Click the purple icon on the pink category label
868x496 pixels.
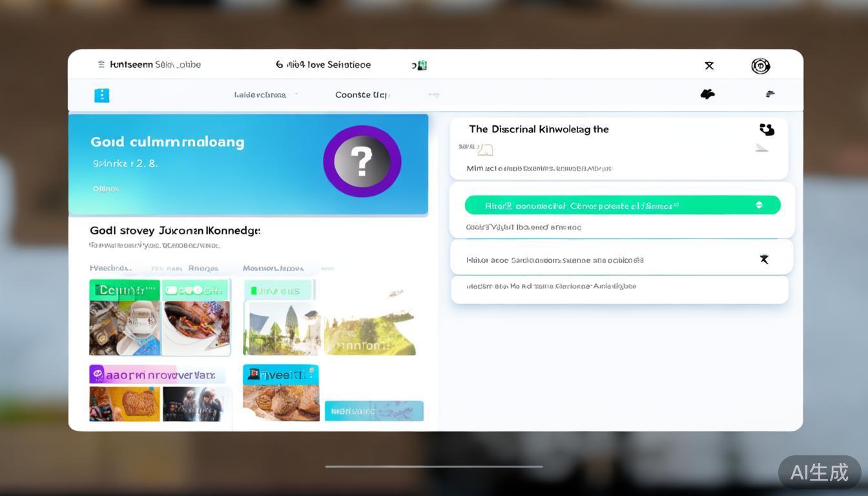(x=97, y=374)
